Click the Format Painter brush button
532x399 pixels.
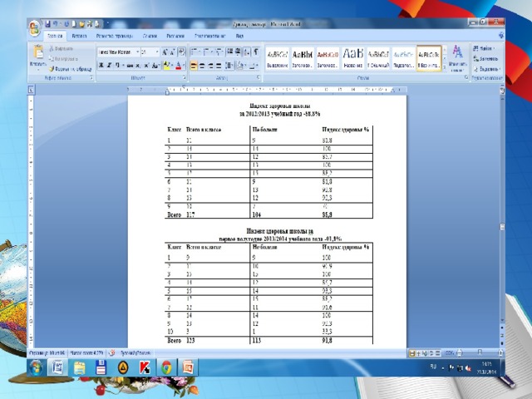(x=71, y=69)
